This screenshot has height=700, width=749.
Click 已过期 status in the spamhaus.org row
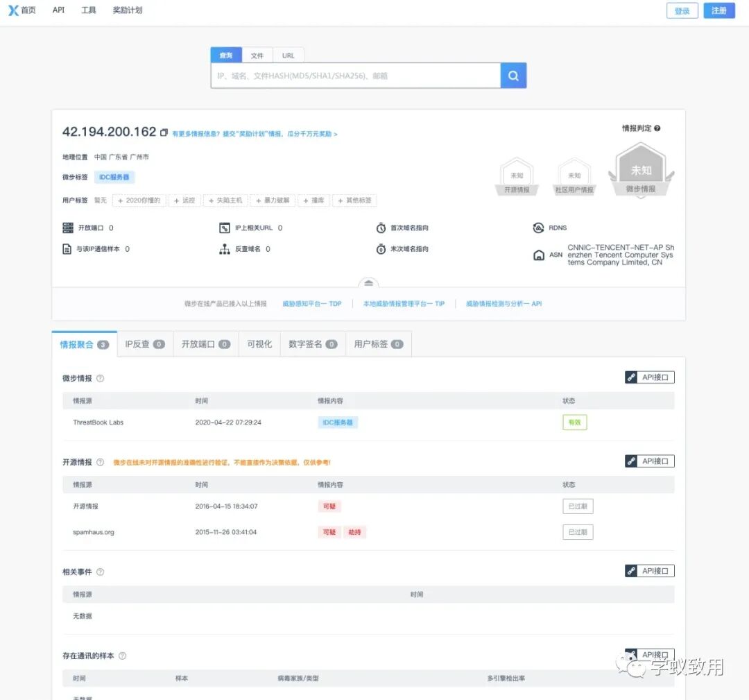(578, 532)
